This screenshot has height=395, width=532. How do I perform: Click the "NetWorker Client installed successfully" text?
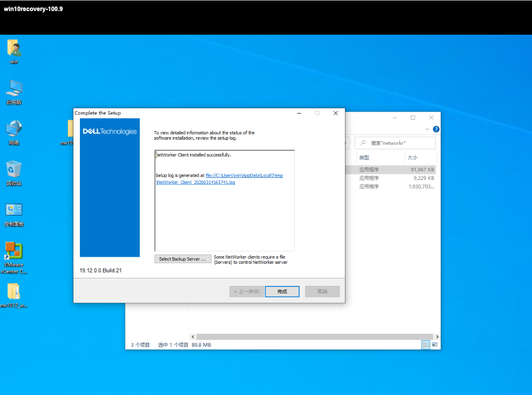tap(194, 155)
